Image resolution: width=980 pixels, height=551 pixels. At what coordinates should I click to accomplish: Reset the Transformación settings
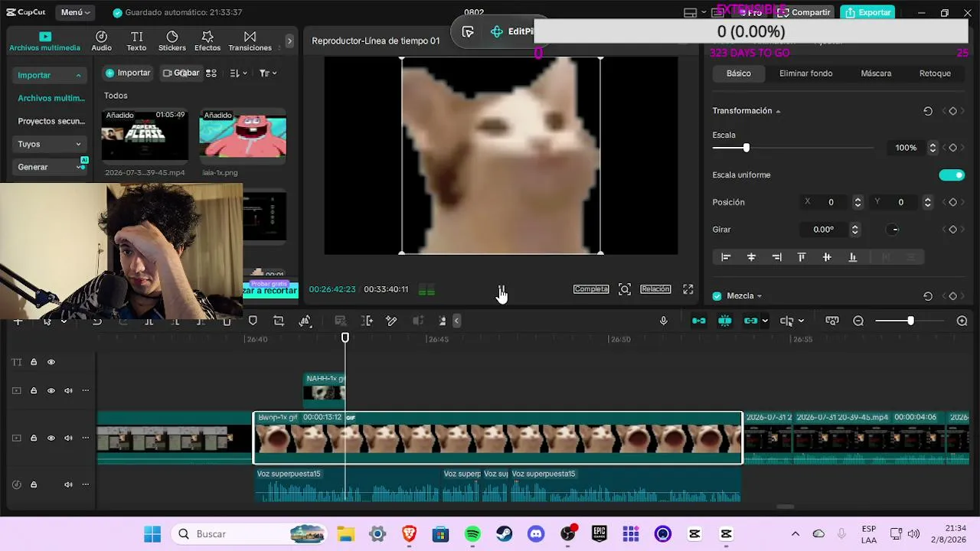tap(928, 111)
